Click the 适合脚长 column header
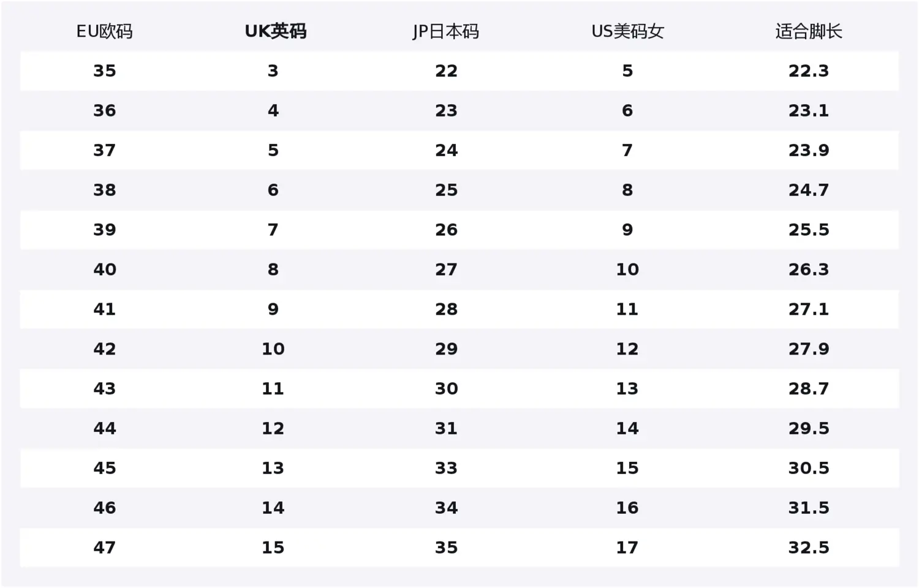Screen dimensions: 919x588 (809, 31)
